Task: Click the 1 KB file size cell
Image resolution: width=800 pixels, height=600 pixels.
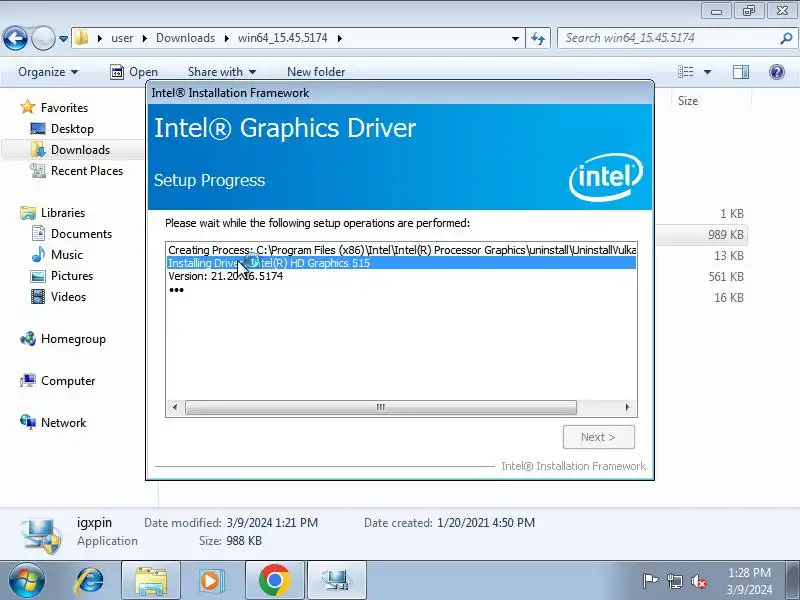Action: click(732, 214)
